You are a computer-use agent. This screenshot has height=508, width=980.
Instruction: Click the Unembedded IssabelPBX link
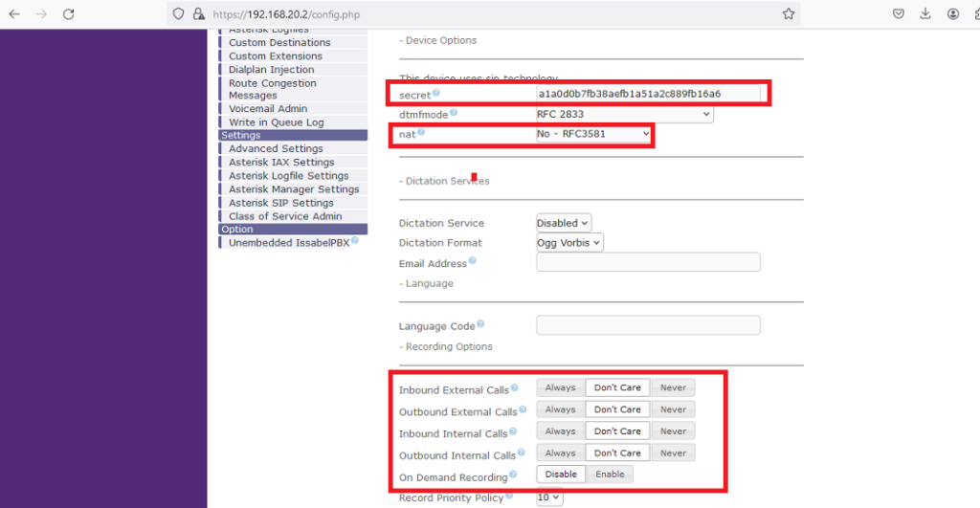(x=287, y=243)
